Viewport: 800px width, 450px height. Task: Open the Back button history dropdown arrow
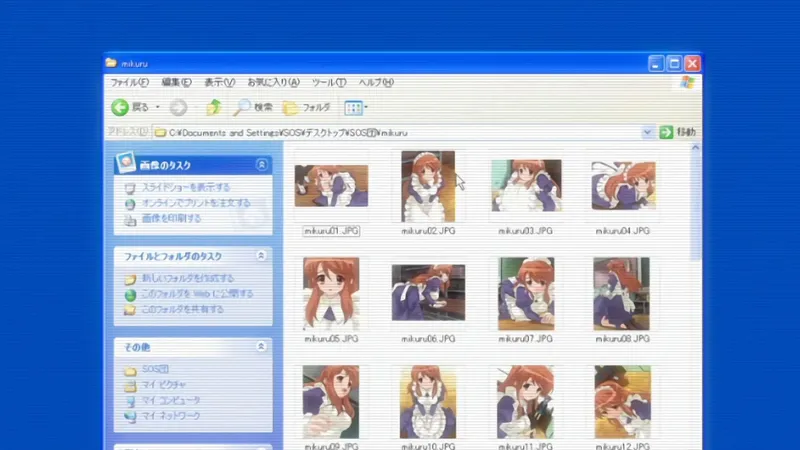(157, 107)
